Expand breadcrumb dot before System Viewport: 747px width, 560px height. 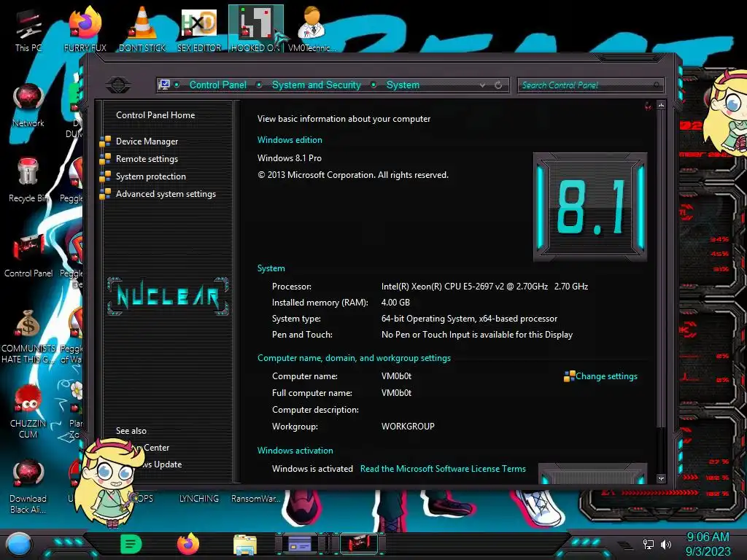pos(373,85)
